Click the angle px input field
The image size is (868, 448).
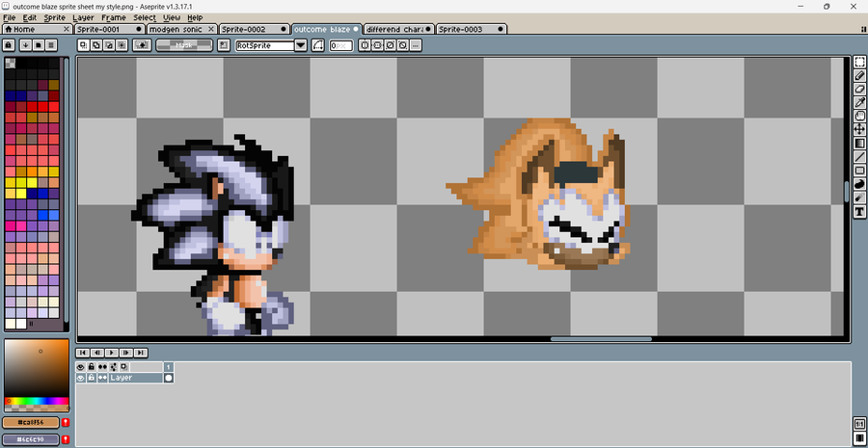341,46
